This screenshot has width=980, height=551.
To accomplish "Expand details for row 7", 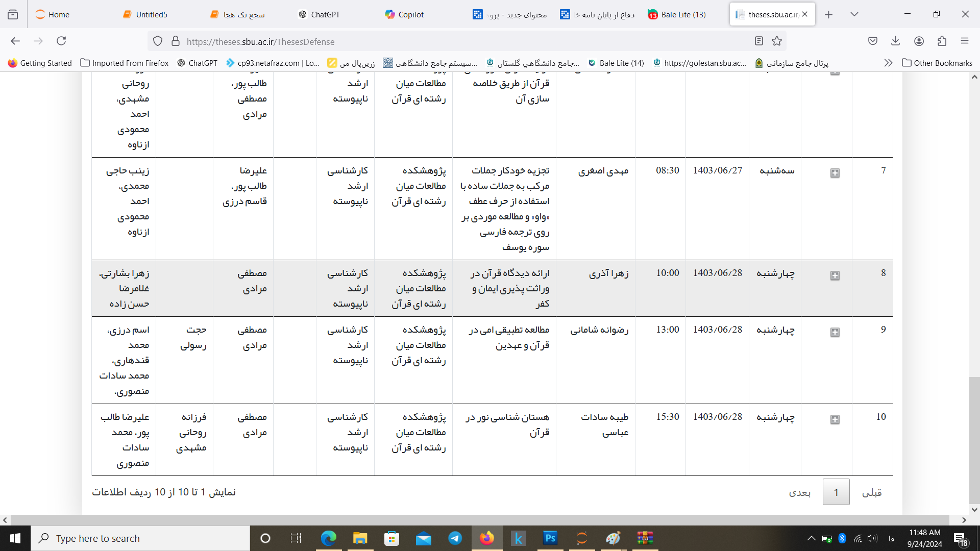I will (835, 173).
